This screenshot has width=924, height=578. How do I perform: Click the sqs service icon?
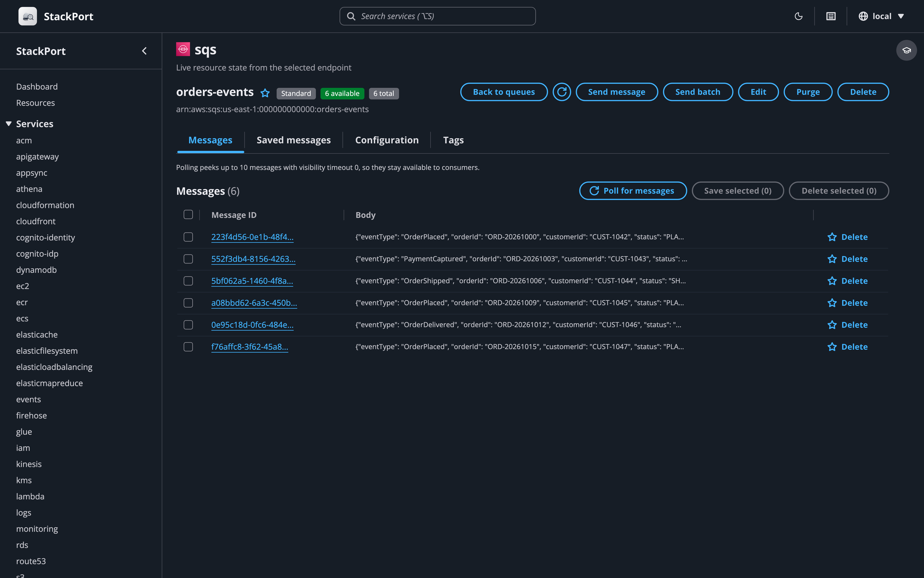click(x=183, y=49)
